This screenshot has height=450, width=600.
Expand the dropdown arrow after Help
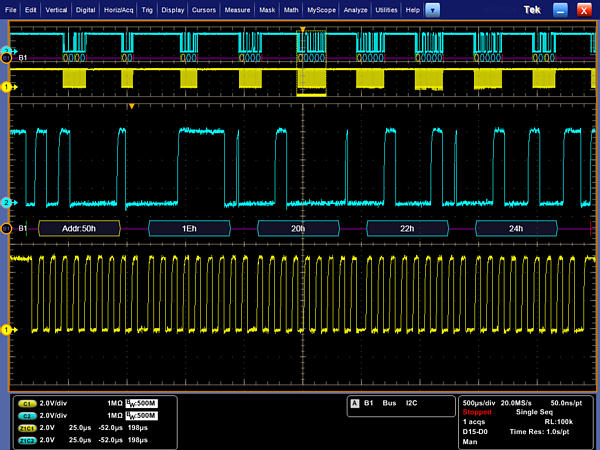point(432,9)
